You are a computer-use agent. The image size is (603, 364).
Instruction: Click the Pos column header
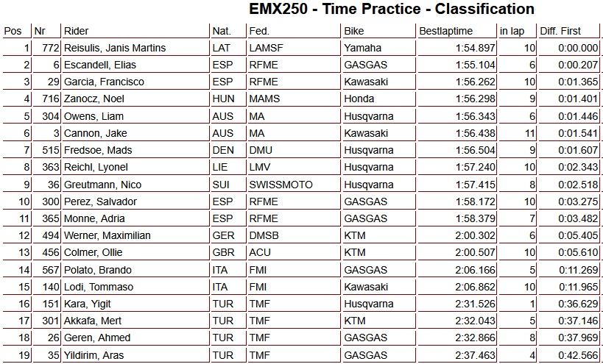pos(13,32)
